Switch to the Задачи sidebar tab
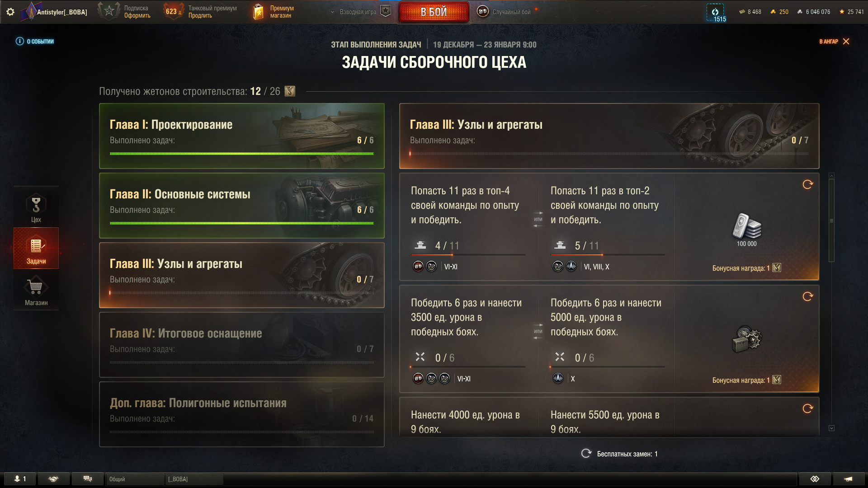Image resolution: width=868 pixels, height=488 pixels. click(x=36, y=249)
